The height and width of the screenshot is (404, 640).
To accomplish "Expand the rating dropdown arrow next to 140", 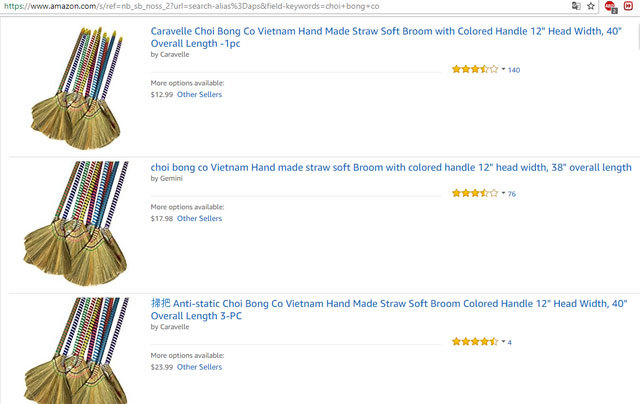I will click(503, 70).
